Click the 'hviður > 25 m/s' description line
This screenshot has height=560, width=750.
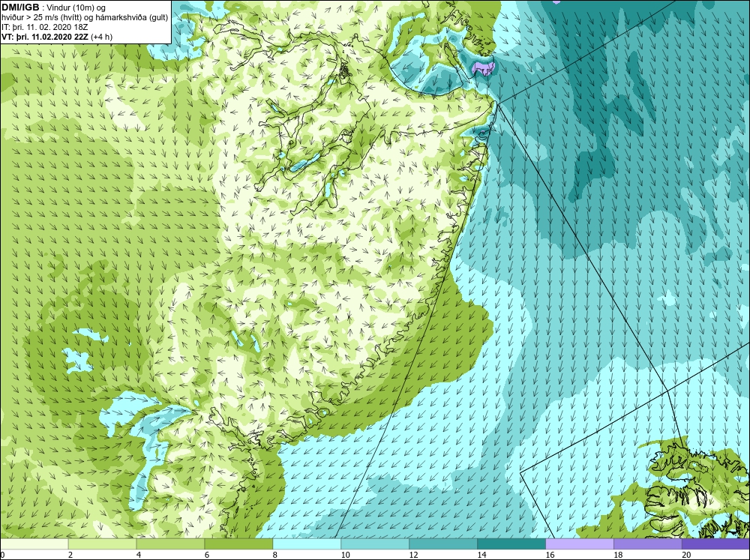[x=85, y=18]
